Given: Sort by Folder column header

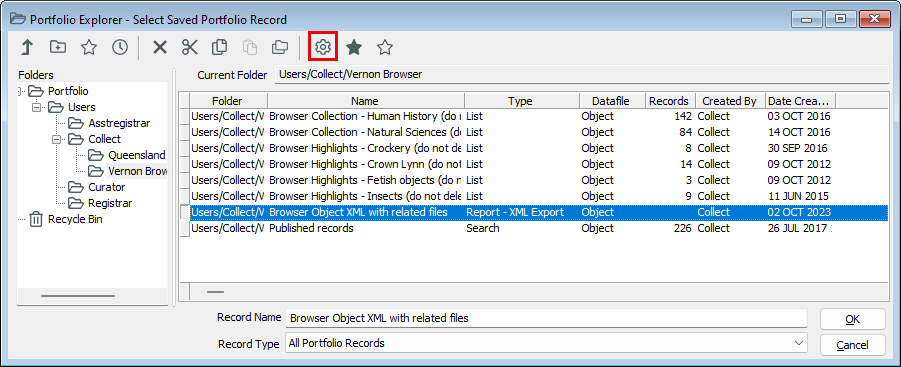Looking at the screenshot, I should (228, 101).
